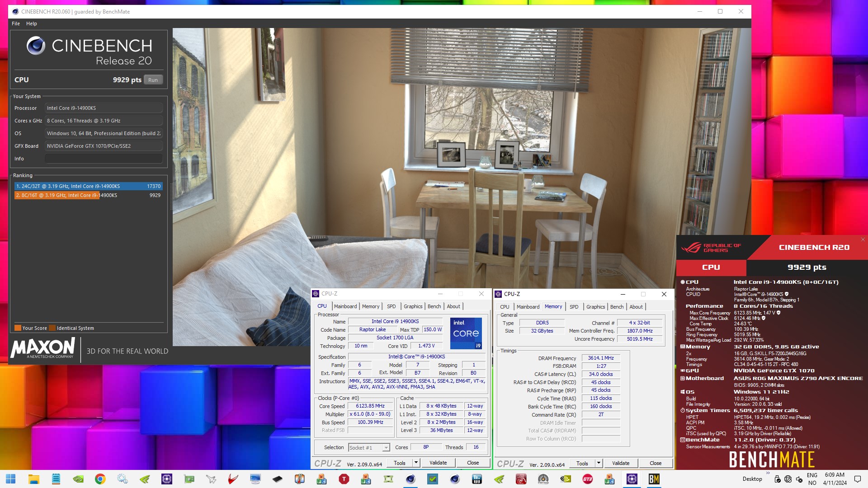Open the Help menu in Cinebench
Screen dimensions: 868x488
pos(32,23)
